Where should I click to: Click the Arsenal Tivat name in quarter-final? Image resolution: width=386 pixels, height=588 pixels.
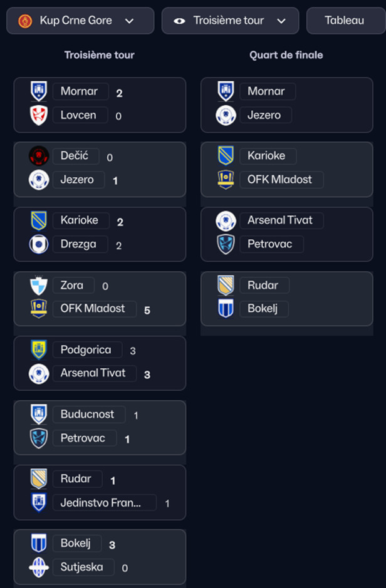(281, 220)
